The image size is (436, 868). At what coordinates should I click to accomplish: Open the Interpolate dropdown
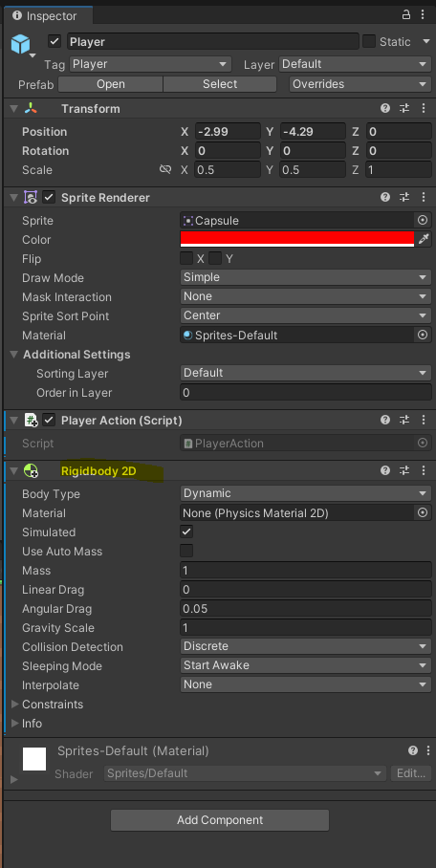[x=306, y=684]
